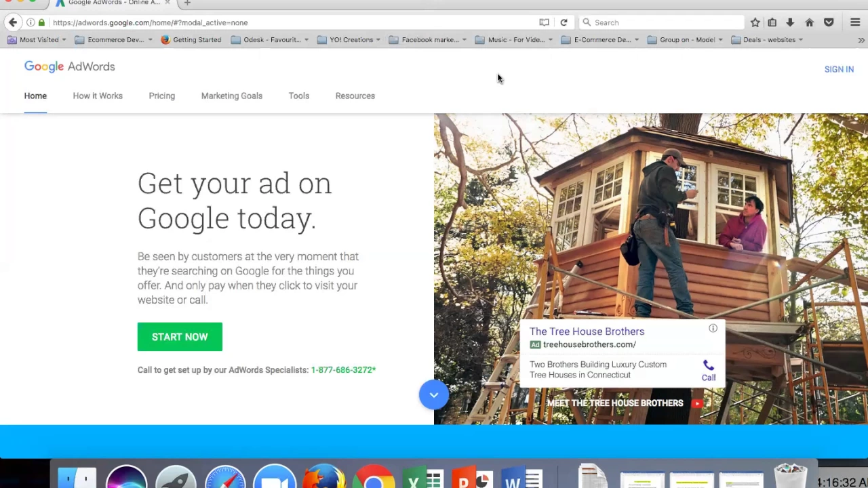Open the Marketing Goals tab
868x488 pixels.
(231, 96)
